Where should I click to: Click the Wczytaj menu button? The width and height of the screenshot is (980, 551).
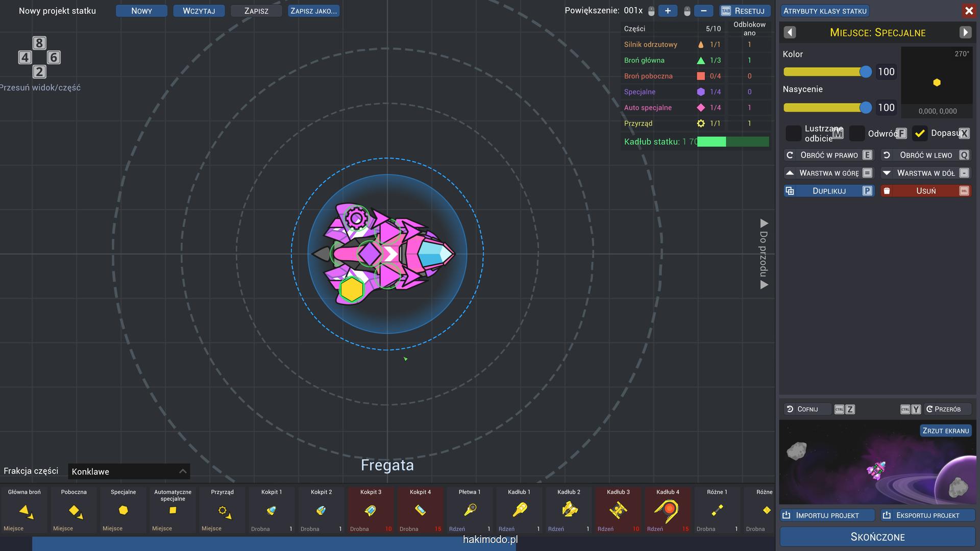pyautogui.click(x=199, y=11)
